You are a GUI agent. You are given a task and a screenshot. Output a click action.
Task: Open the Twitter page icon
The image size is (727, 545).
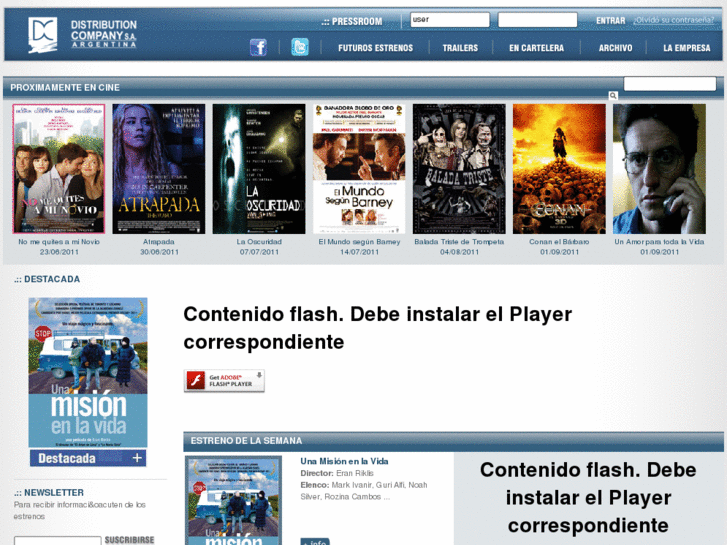pos(300,47)
